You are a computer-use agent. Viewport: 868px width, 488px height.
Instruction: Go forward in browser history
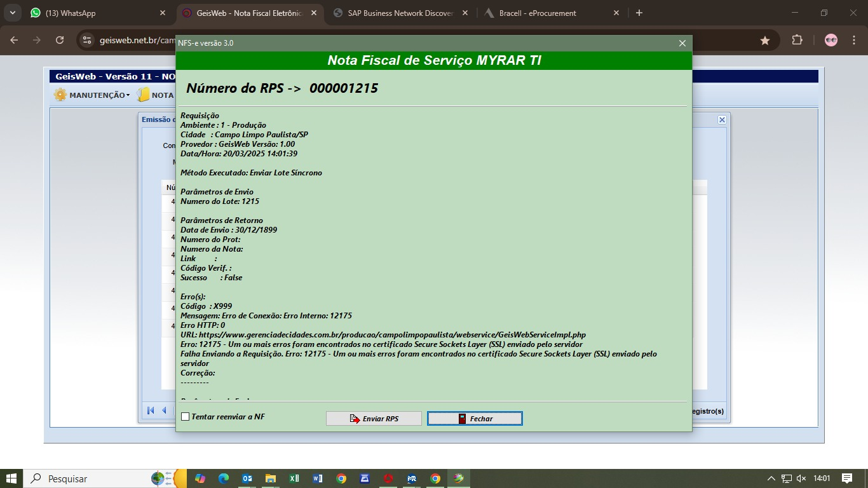[37, 40]
